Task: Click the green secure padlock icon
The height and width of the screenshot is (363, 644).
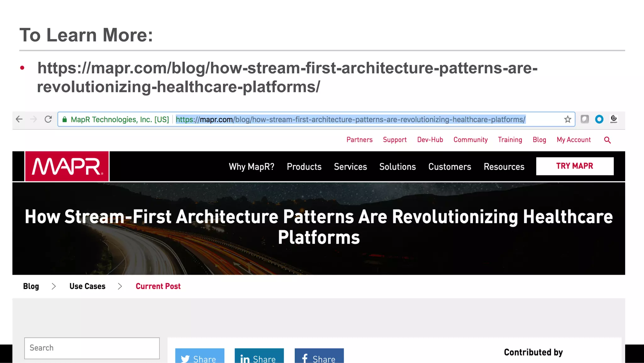Action: tap(64, 120)
